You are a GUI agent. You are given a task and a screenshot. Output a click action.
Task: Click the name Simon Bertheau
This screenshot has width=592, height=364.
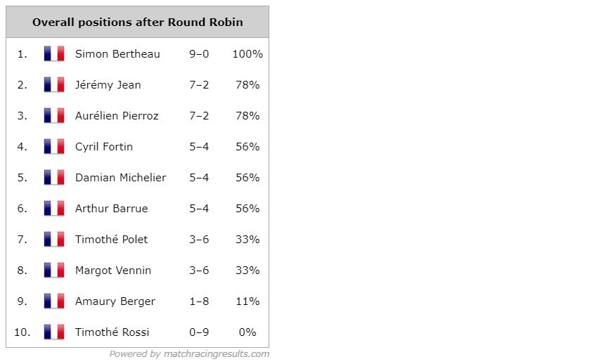(x=117, y=54)
